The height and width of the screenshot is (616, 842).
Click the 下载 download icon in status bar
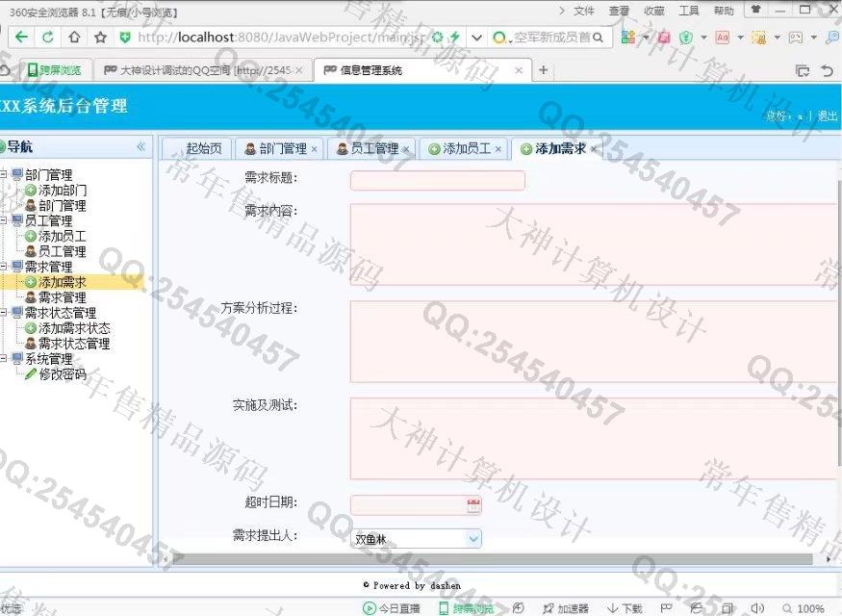coord(612,608)
